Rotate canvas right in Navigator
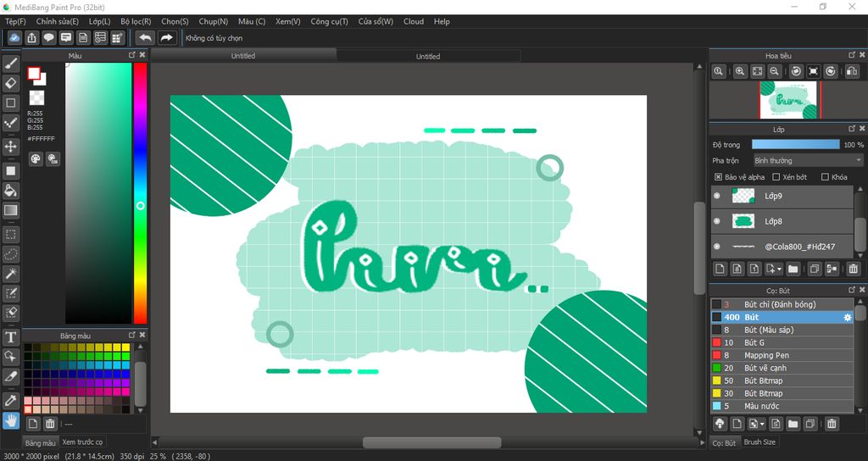Viewport: 868px width, 461px height. [831, 71]
